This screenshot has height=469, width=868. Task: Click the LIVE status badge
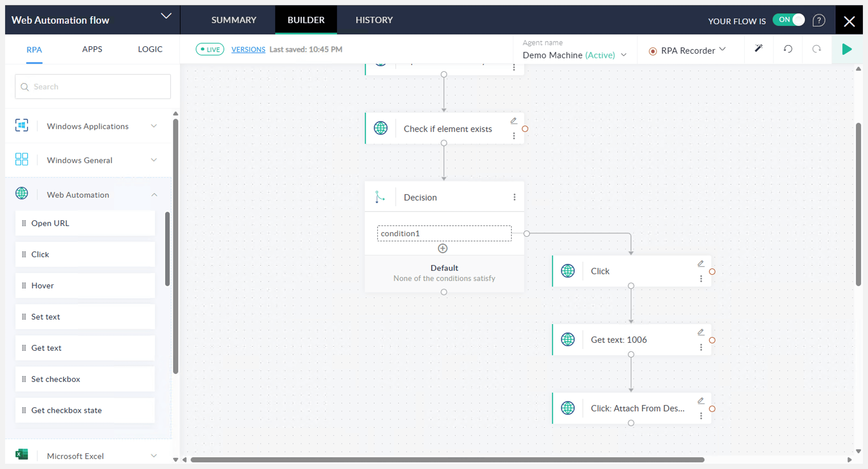[x=210, y=49]
